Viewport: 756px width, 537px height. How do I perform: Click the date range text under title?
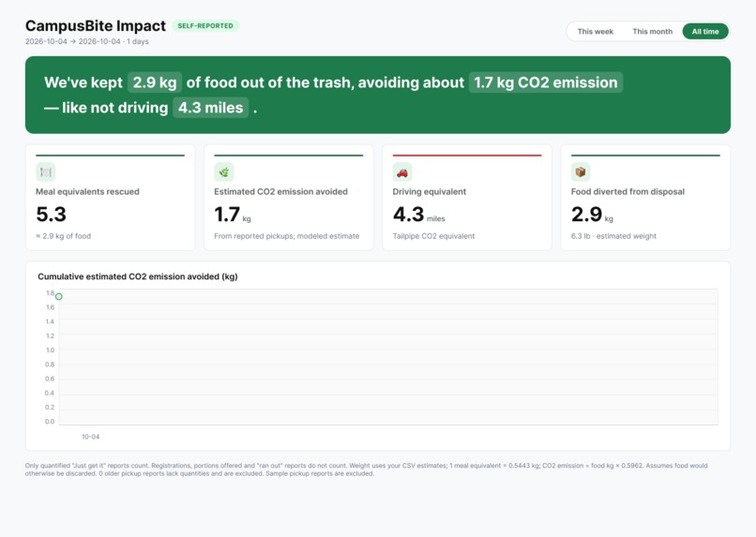[x=87, y=41]
